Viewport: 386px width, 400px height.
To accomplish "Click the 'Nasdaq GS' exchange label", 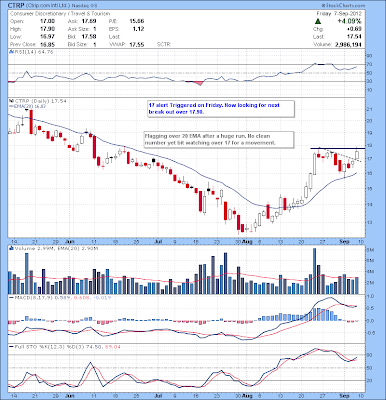I will (84, 6).
